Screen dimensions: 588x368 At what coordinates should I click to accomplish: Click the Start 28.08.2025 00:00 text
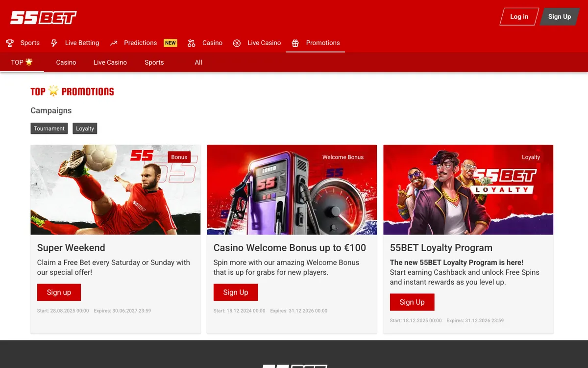click(x=63, y=311)
